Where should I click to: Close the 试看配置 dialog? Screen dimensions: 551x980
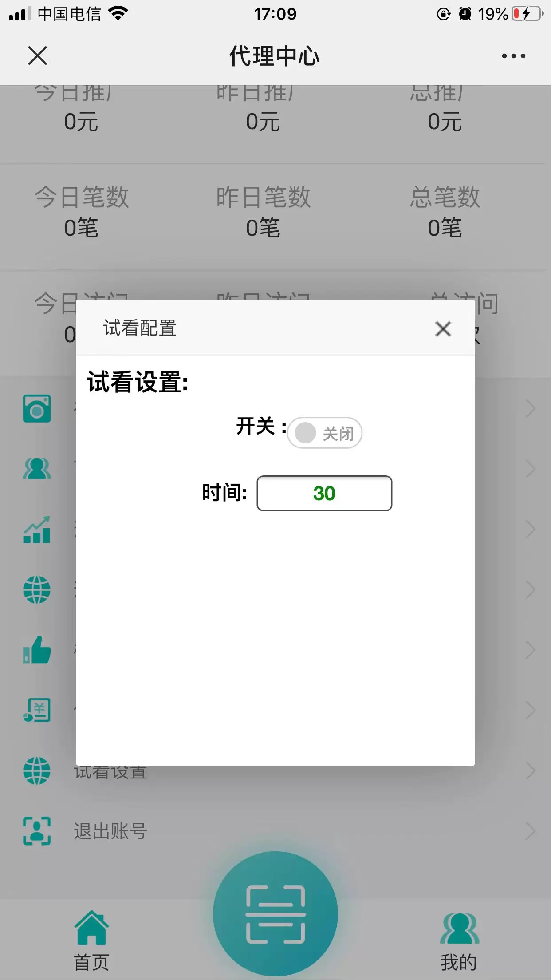[x=443, y=329]
